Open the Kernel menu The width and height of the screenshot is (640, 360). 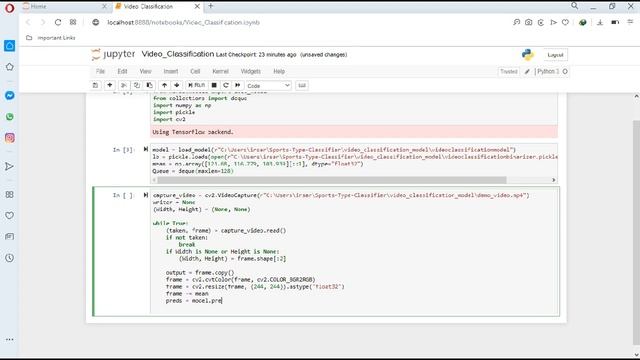(220, 71)
